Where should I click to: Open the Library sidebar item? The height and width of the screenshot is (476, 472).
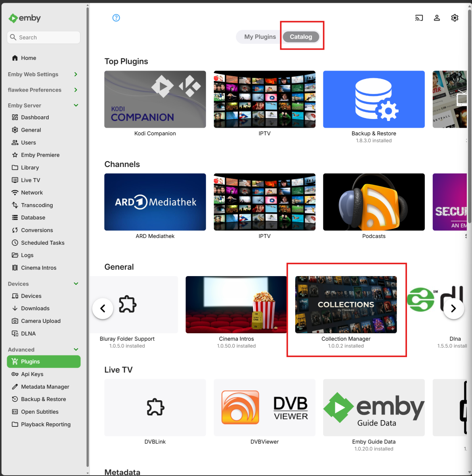[x=44, y=168]
